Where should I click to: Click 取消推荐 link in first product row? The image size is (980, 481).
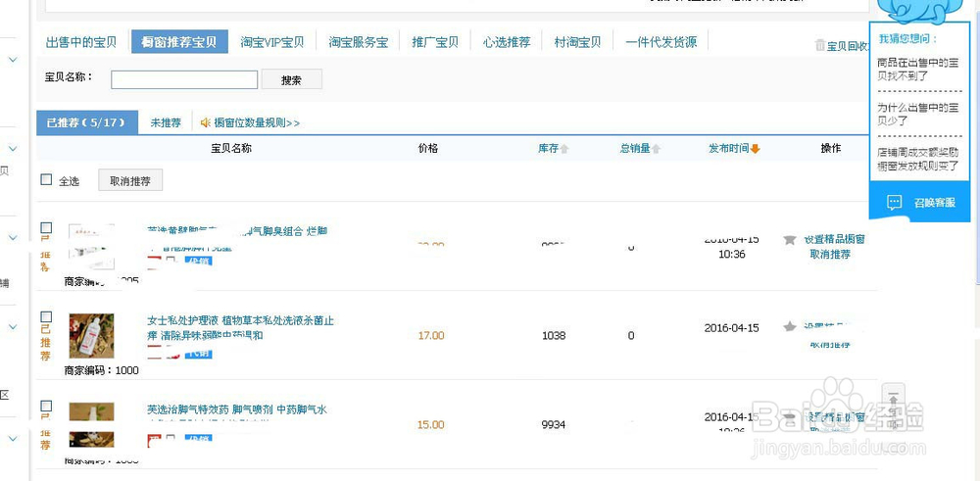pos(830,255)
